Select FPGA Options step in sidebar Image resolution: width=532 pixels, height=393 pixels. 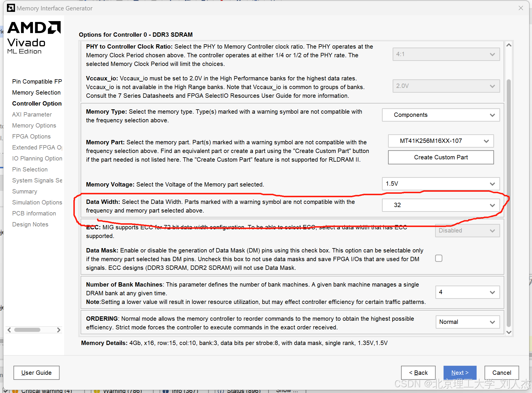[x=31, y=136]
